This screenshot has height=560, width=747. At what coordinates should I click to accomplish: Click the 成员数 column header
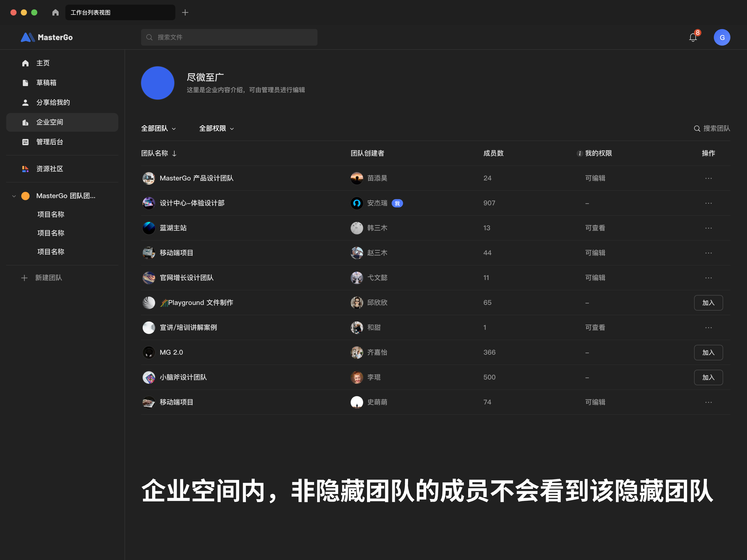493,153
